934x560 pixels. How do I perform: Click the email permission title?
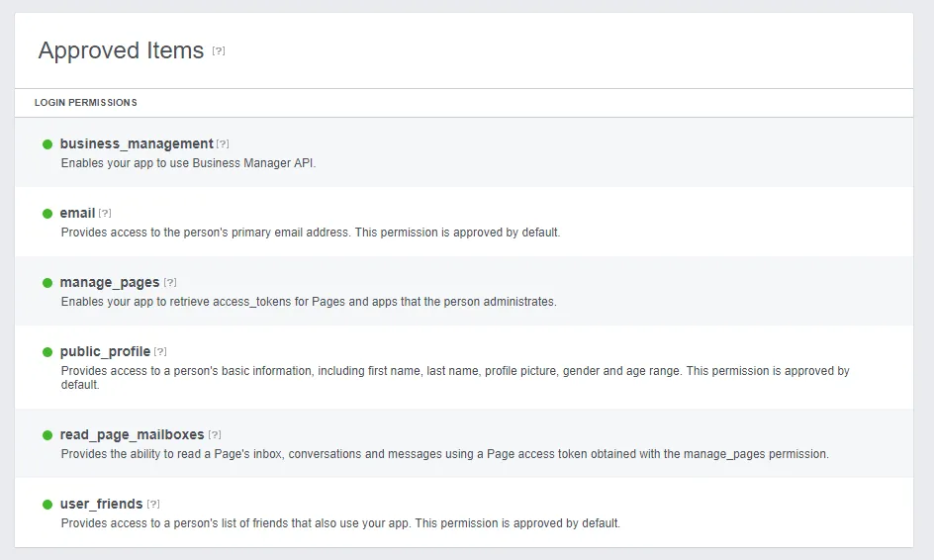[77, 213]
